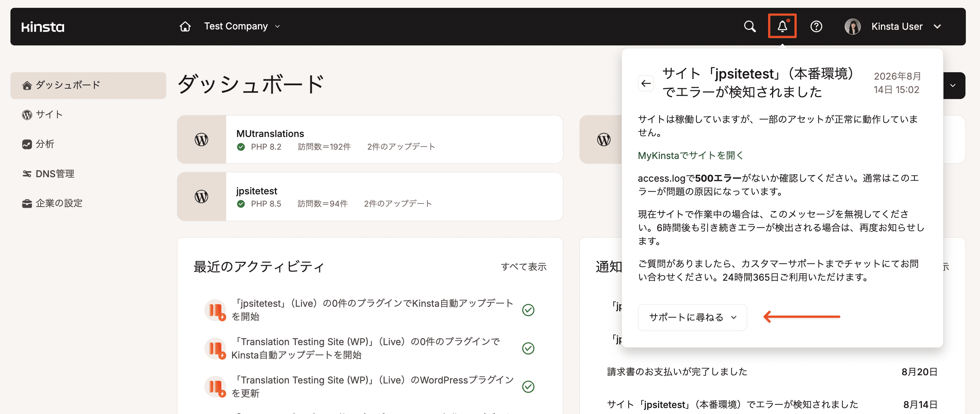Image resolution: width=980 pixels, height=414 pixels.
Task: Click the WordPress icon on jpsitetest card
Action: click(201, 197)
